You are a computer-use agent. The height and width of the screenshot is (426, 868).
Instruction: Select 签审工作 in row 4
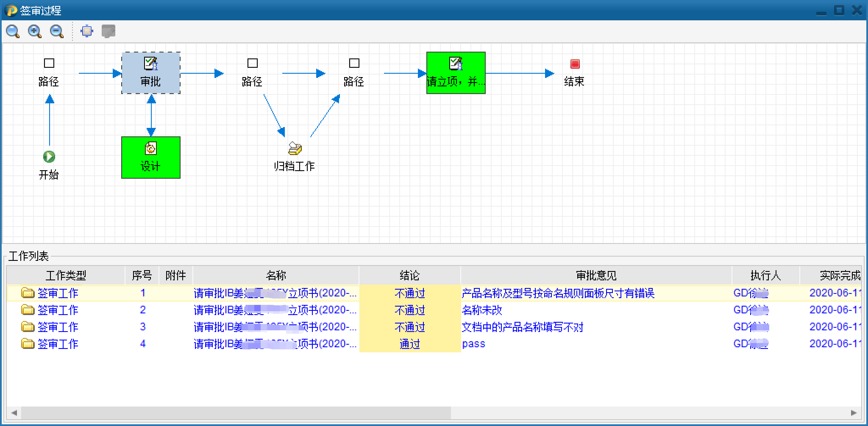point(58,344)
